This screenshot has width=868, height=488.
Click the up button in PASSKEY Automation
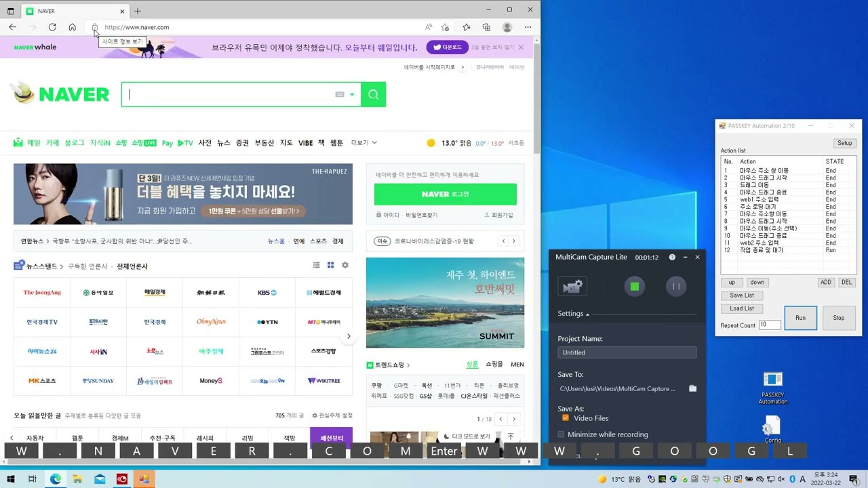click(x=732, y=282)
